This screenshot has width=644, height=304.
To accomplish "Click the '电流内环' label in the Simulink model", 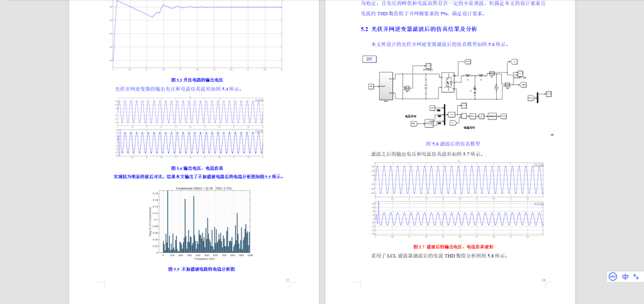I will coord(470,128).
